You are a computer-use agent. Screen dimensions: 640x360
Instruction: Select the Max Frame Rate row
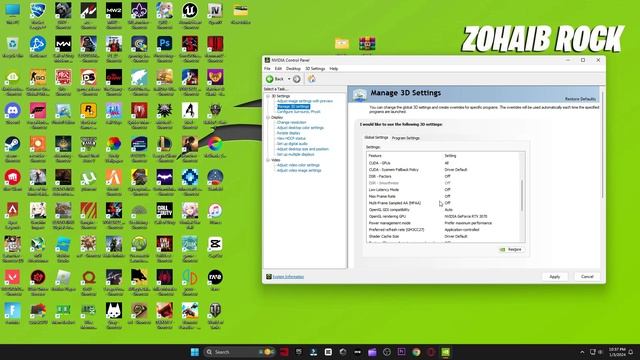443,196
